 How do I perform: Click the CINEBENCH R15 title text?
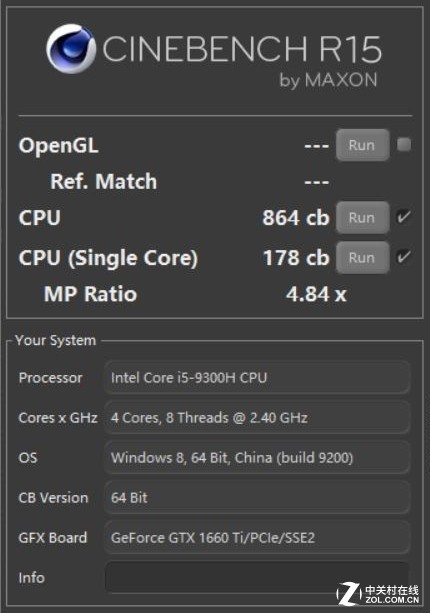pyautogui.click(x=242, y=49)
